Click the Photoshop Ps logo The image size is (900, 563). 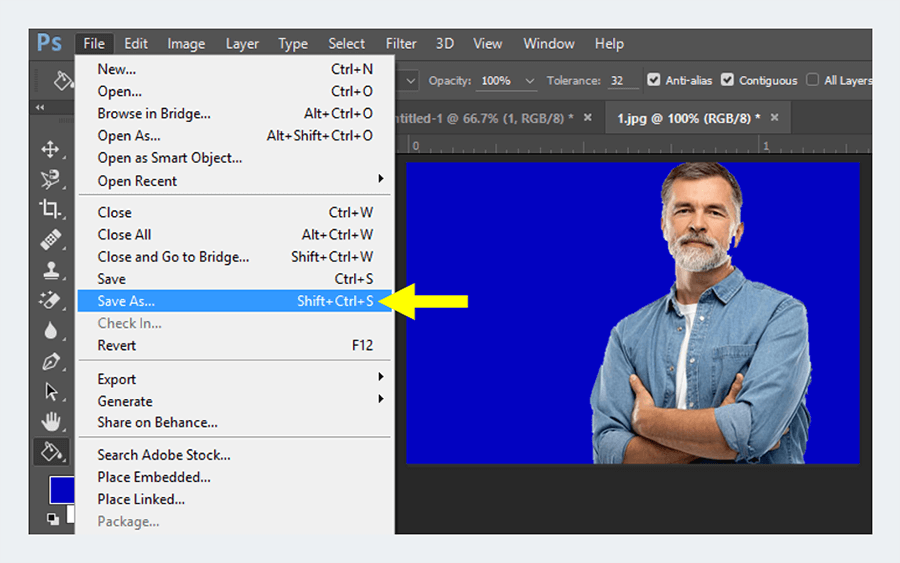(x=49, y=43)
